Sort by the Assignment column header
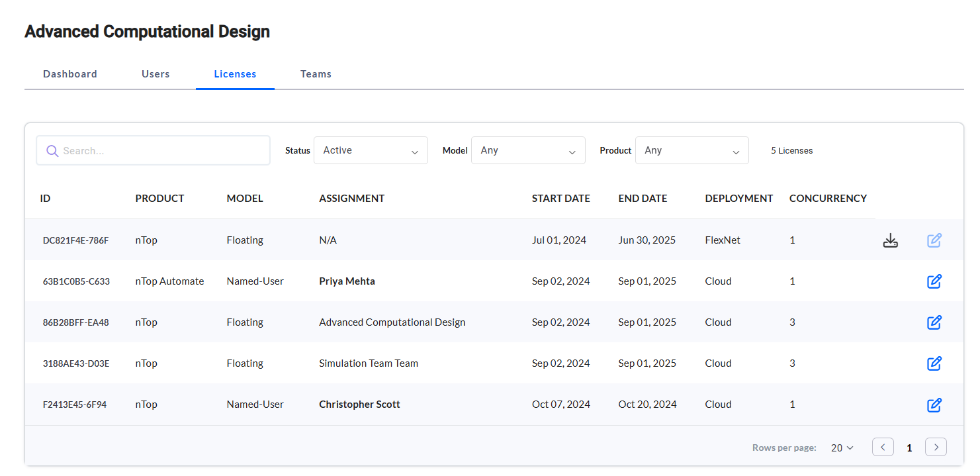980x476 pixels. click(x=351, y=199)
